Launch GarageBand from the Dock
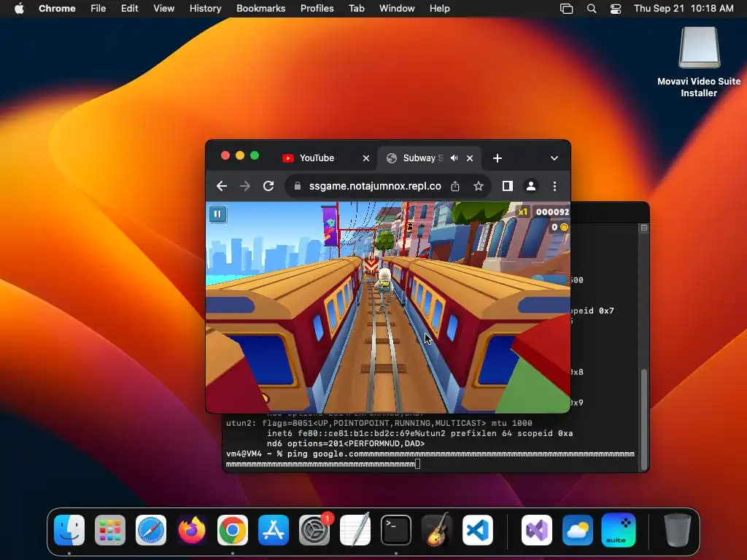Viewport: 747px width, 560px height. 437,530
